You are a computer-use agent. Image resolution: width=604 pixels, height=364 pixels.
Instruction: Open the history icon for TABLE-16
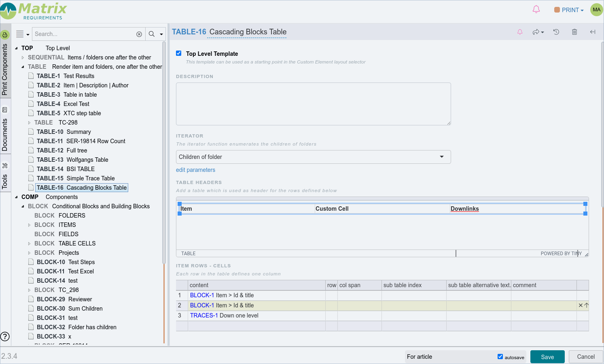click(556, 32)
